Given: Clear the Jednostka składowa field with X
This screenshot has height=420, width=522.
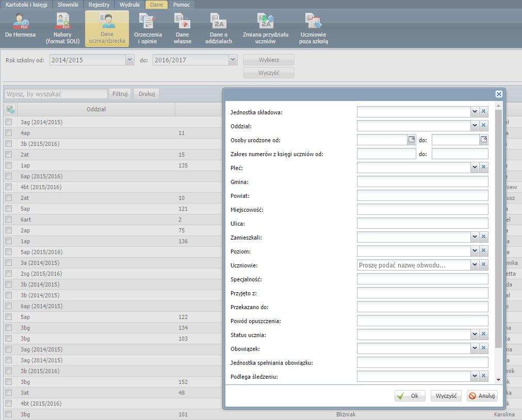Looking at the screenshot, I should click(x=484, y=112).
